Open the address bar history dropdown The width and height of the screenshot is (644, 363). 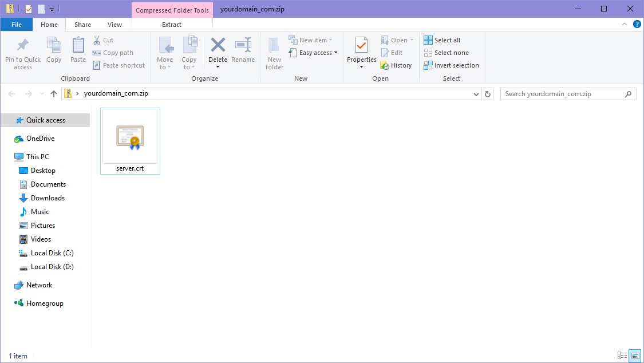coord(476,93)
